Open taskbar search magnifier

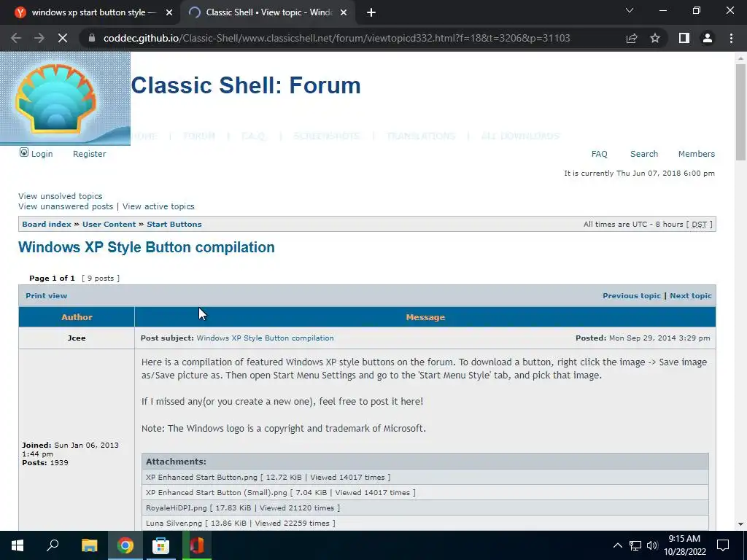click(x=53, y=545)
